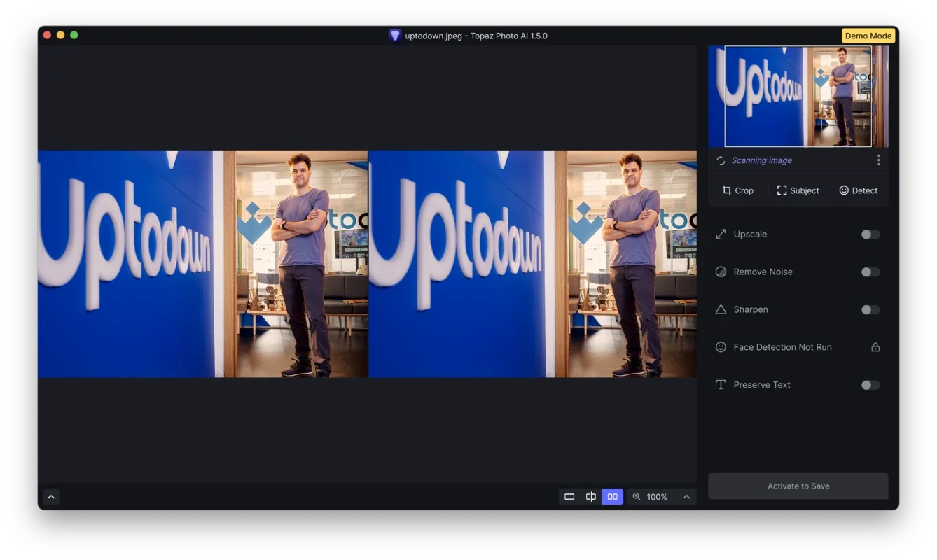This screenshot has height=560, width=937.
Task: Click the Preserve Text T icon
Action: click(721, 385)
